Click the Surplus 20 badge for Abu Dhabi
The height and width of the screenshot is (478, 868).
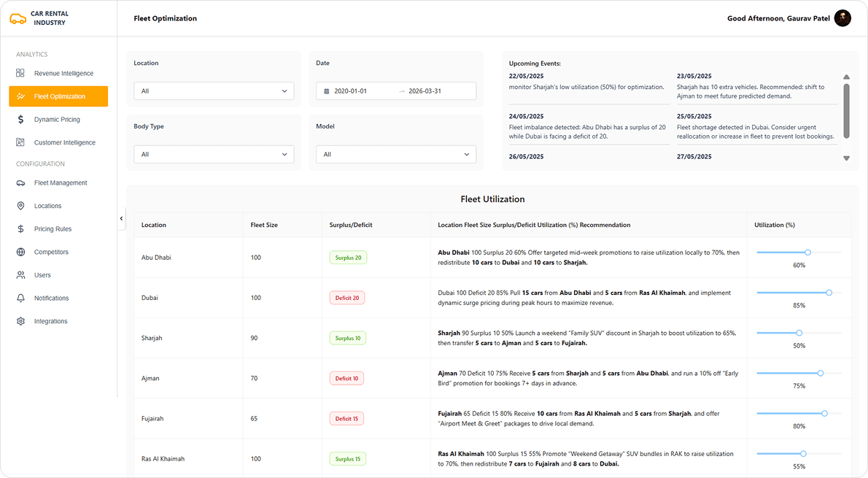coord(348,258)
